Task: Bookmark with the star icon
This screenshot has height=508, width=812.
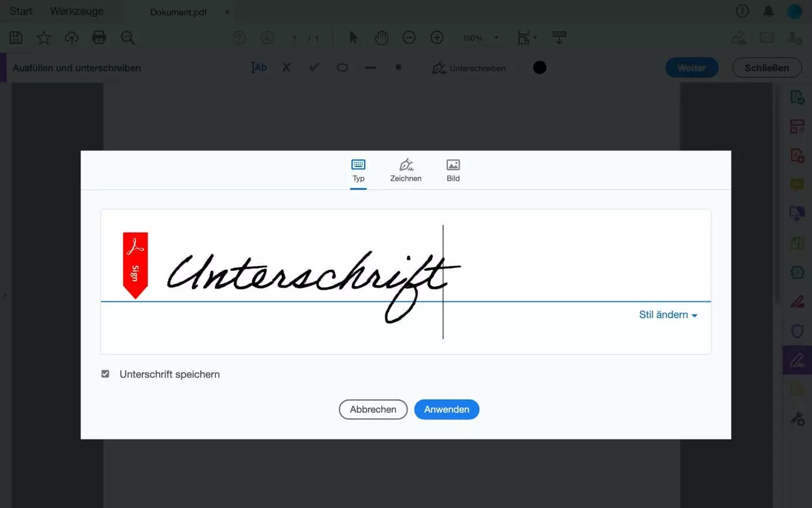Action: click(44, 38)
